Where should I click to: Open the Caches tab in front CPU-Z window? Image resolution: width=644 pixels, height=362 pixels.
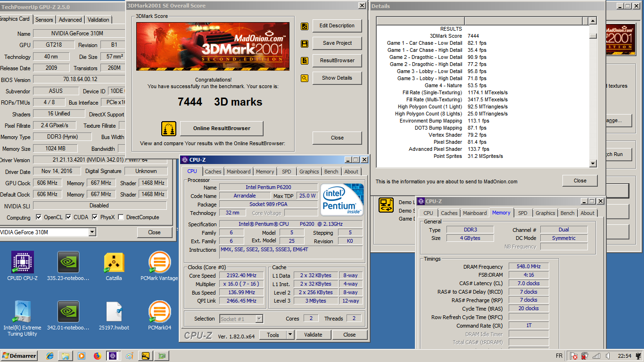point(213,172)
